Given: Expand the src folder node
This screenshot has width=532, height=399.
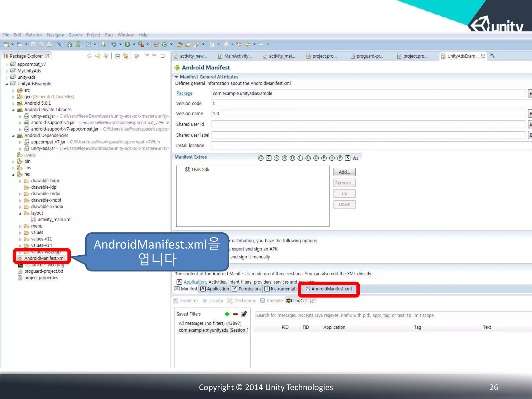Looking at the screenshot, I should [13, 90].
